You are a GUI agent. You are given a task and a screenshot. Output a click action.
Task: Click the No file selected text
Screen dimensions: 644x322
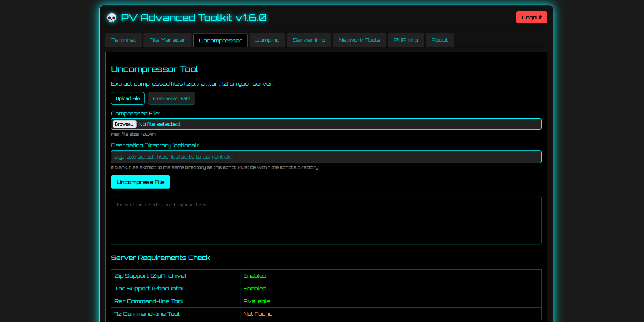159,124
